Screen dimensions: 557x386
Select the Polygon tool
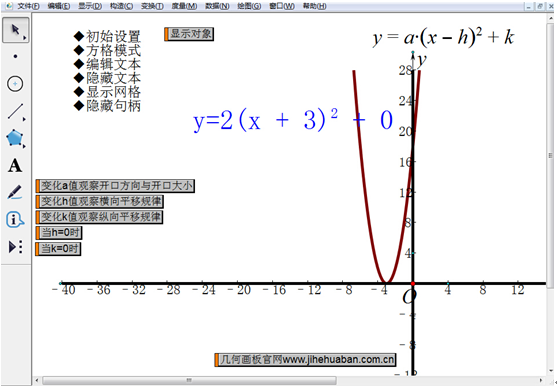pos(15,138)
